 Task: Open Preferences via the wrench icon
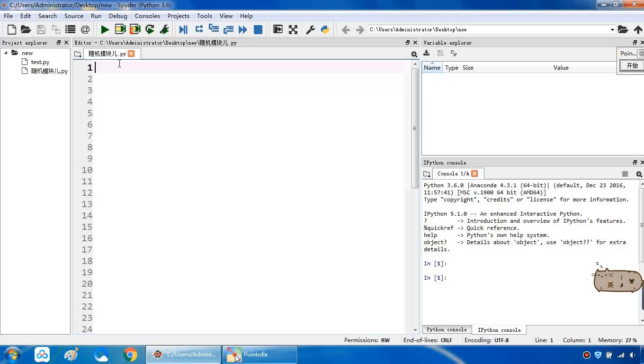pos(311,29)
